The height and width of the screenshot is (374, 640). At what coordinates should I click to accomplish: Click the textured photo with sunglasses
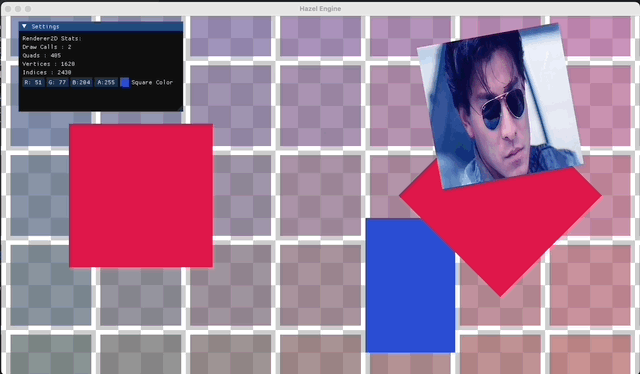click(x=500, y=106)
